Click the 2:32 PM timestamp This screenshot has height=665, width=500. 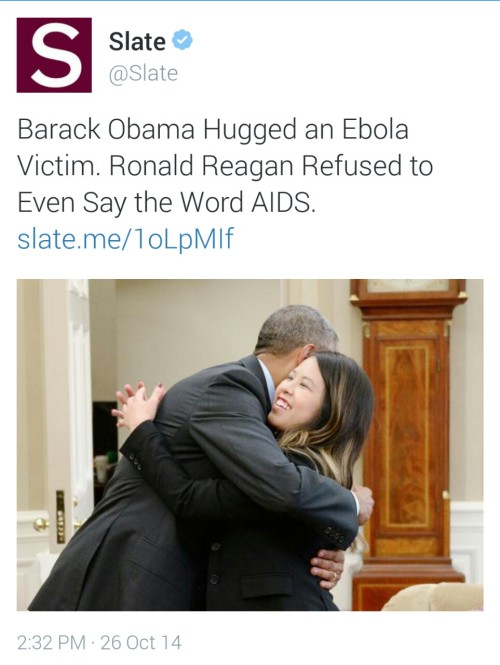[x=51, y=642]
